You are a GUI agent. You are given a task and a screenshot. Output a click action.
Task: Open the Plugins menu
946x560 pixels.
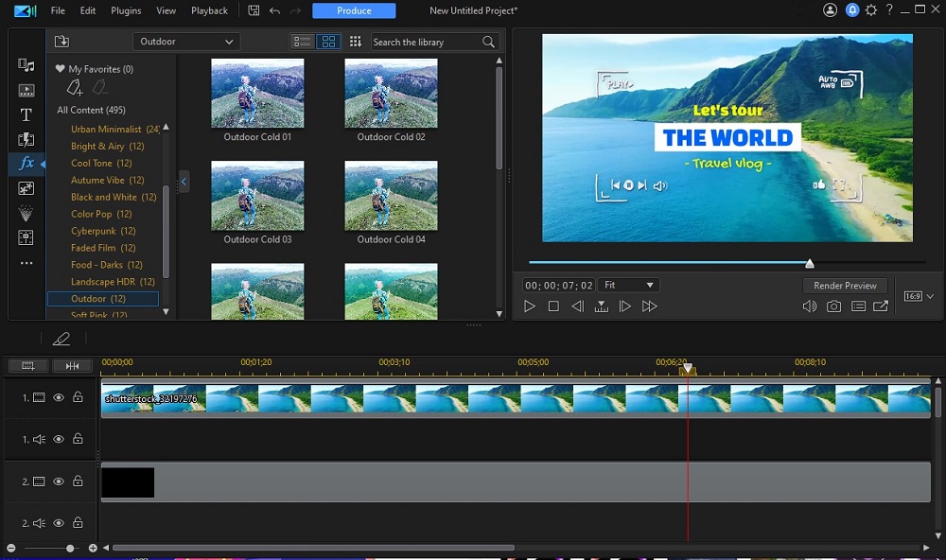click(x=126, y=10)
